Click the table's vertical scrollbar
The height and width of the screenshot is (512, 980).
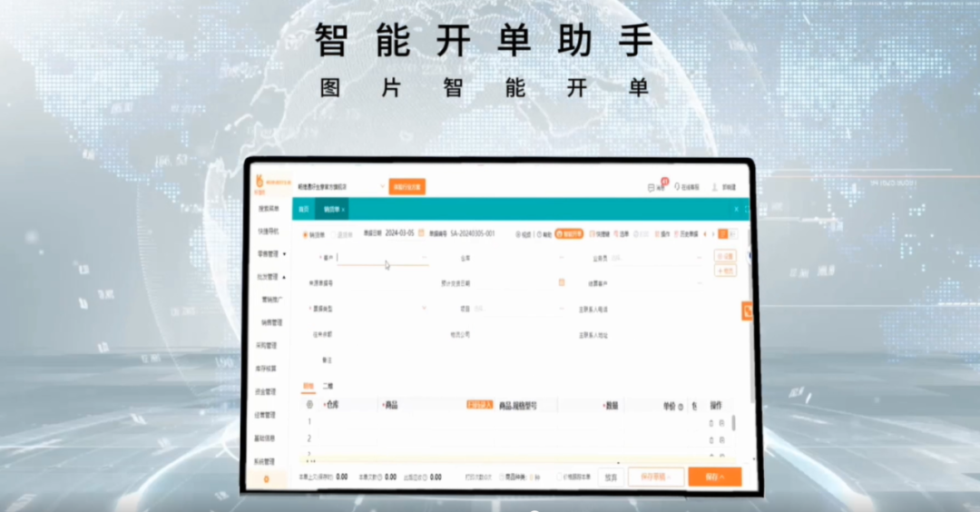tap(733, 423)
